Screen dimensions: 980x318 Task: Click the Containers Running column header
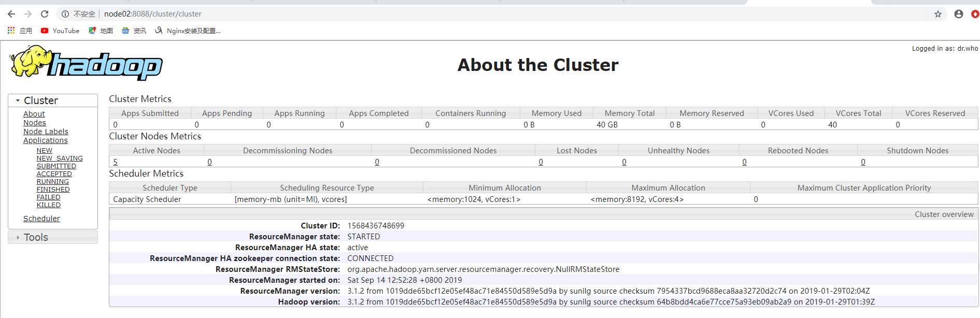click(471, 113)
